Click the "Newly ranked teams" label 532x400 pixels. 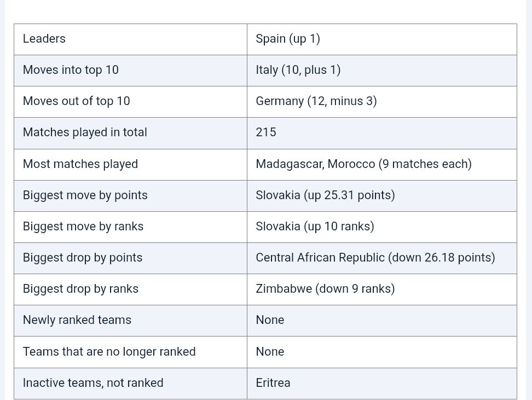(77, 320)
